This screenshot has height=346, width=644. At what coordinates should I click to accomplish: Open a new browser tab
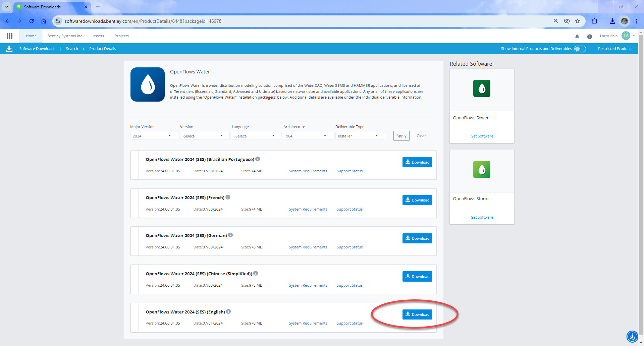click(98, 7)
